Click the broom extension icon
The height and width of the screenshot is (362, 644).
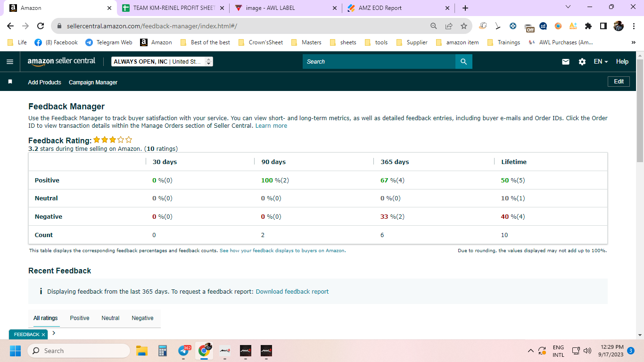tap(498, 26)
